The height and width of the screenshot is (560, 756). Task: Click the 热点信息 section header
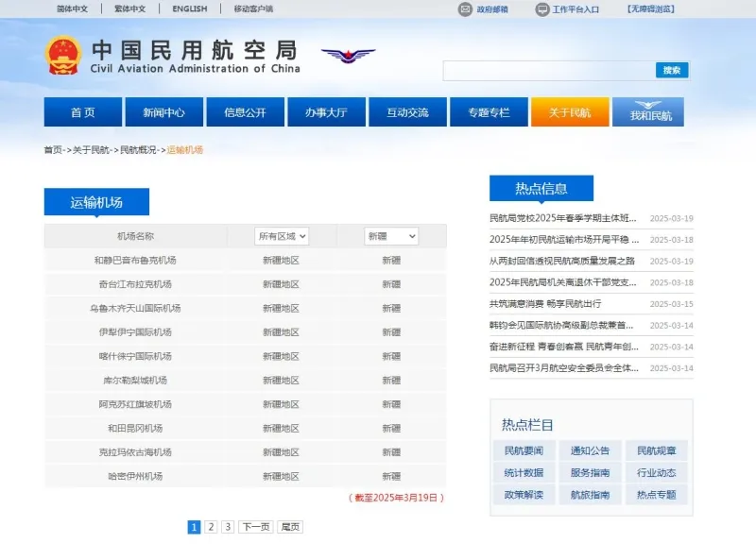pyautogui.click(x=541, y=188)
